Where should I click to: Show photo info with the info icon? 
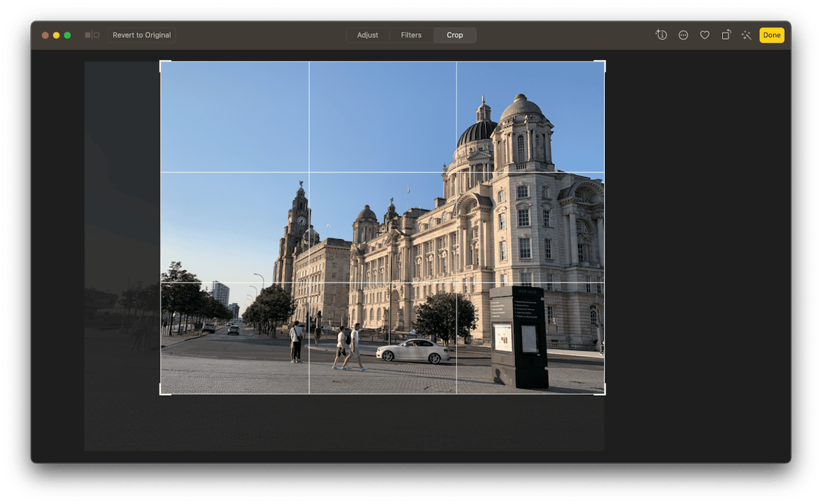[661, 35]
